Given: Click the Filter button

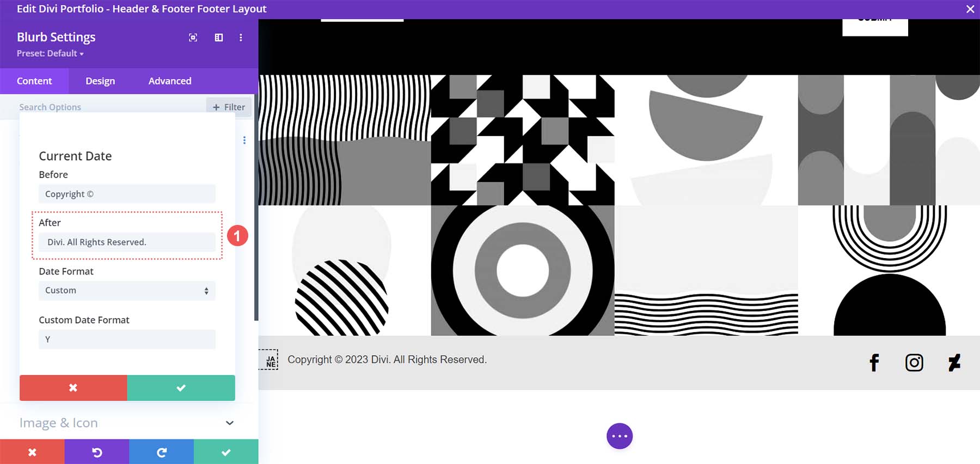Looking at the screenshot, I should [x=229, y=107].
